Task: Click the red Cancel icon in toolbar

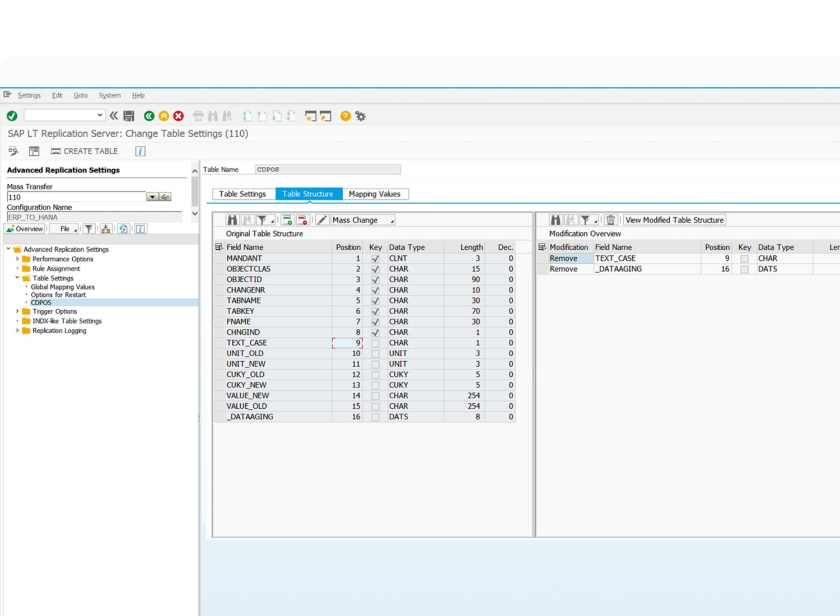Action: pyautogui.click(x=179, y=116)
